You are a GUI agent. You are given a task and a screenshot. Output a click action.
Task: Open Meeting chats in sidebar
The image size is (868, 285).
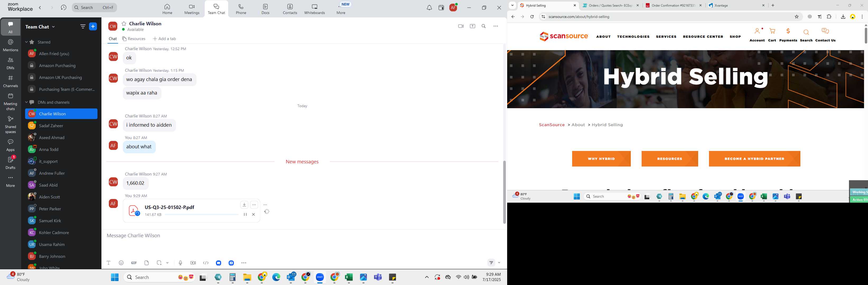coord(11,102)
